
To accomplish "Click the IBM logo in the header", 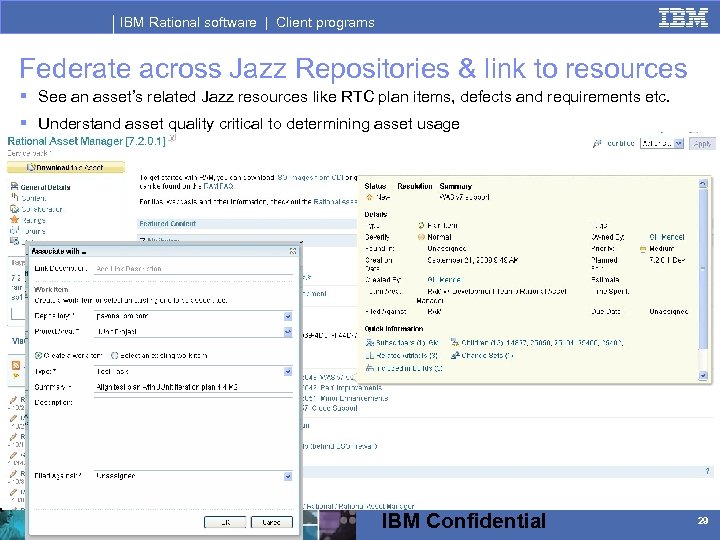I will click(x=683, y=17).
